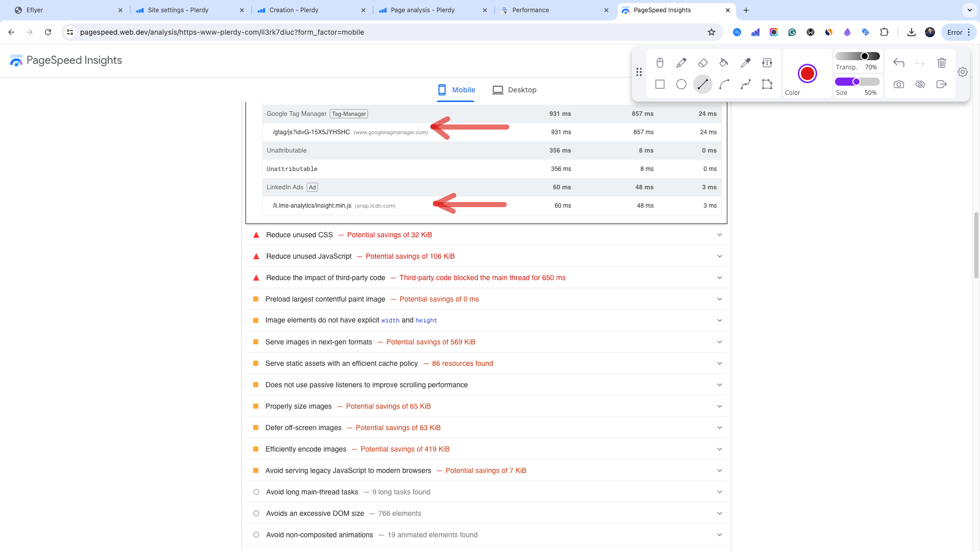View site information icon in address bar
Viewport: 980px width, 551px height.
70,32
